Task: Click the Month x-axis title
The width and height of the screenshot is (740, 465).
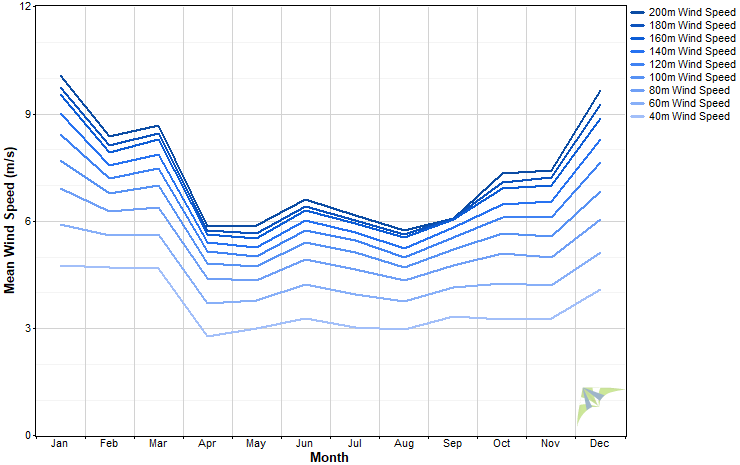Action: point(330,457)
